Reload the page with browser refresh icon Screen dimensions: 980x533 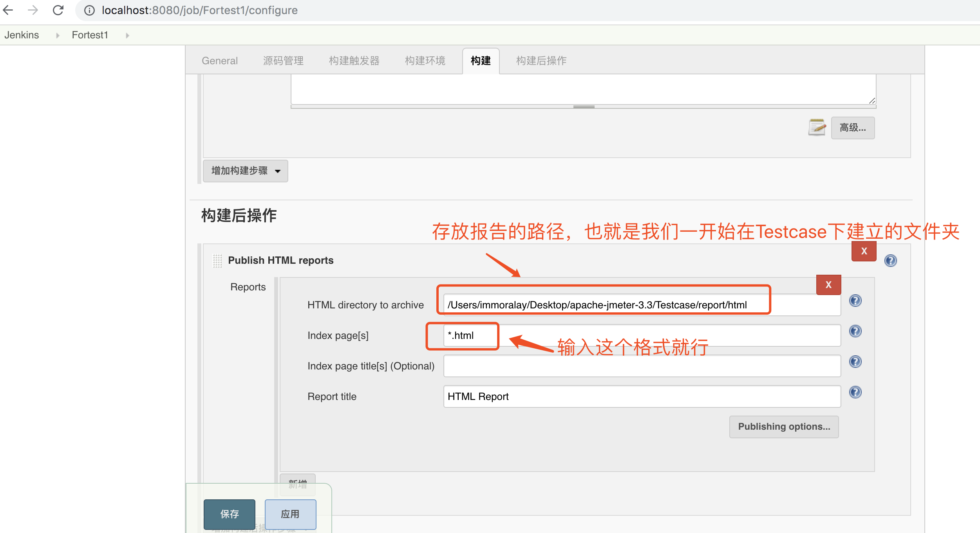[58, 10]
